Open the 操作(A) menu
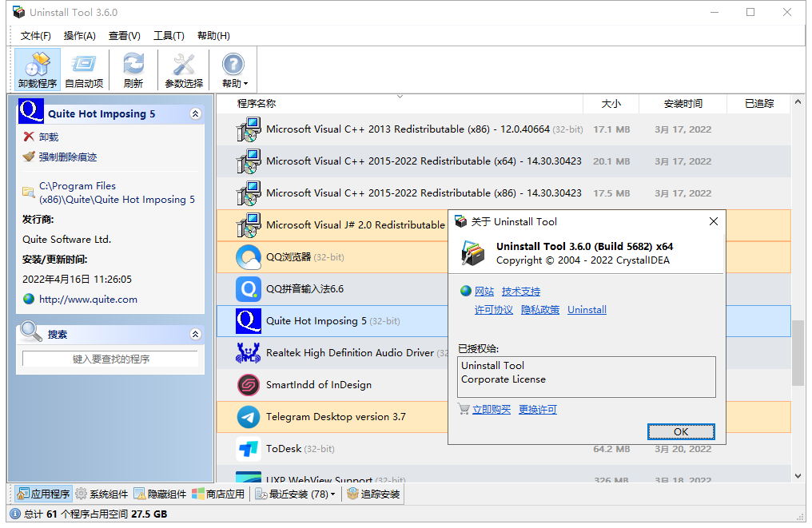 (79, 36)
